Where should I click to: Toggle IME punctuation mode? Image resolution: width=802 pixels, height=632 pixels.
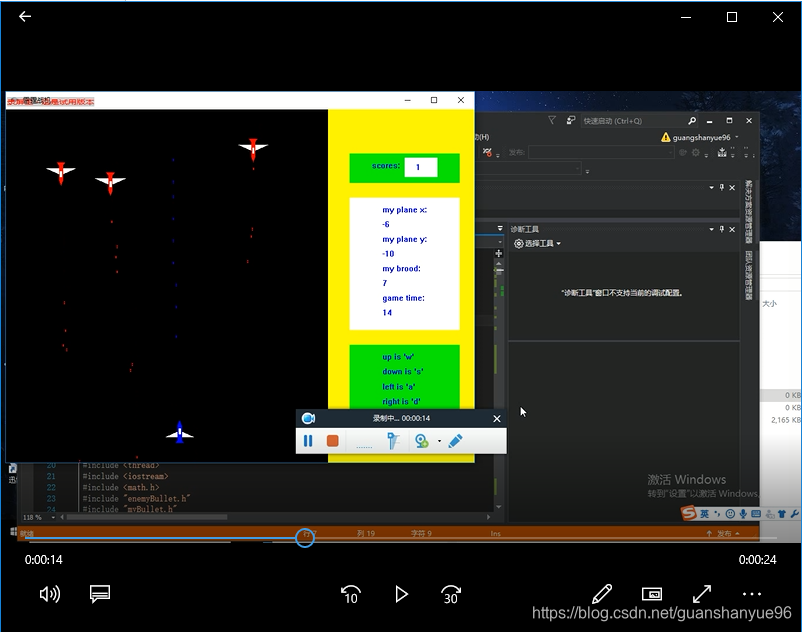click(x=717, y=514)
